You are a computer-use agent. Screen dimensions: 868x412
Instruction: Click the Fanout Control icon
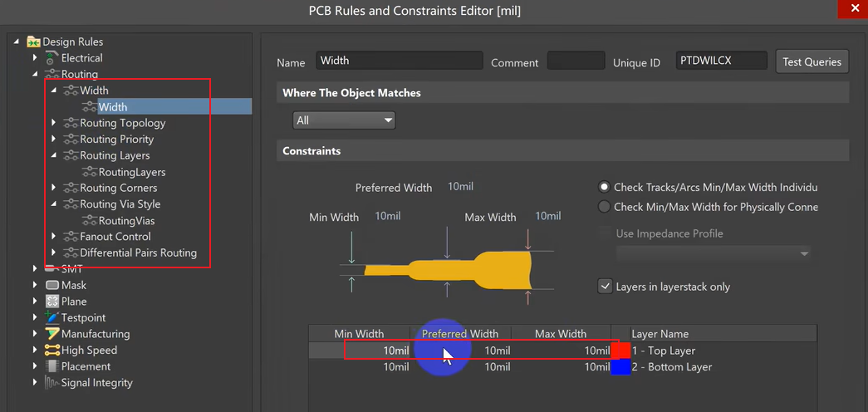coord(71,237)
